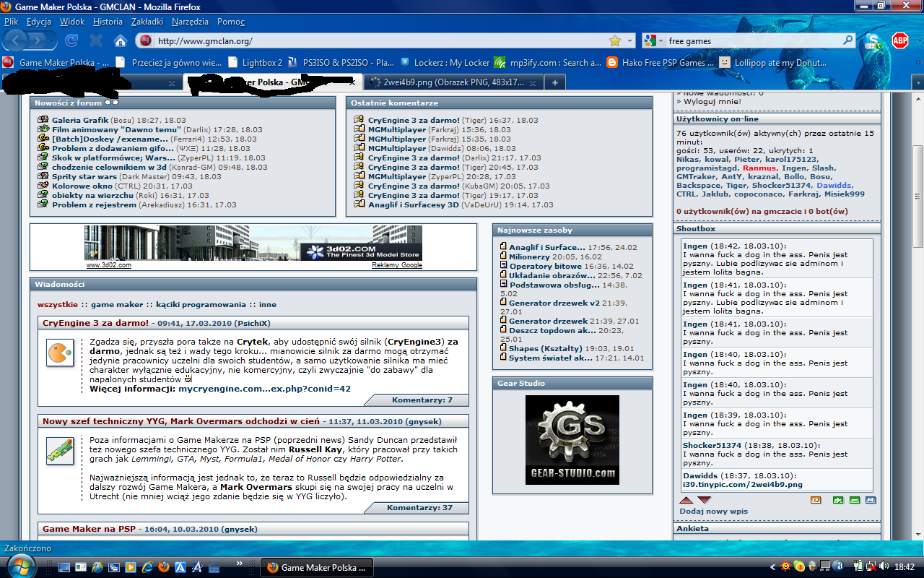Open the new tab plus button

[555, 82]
